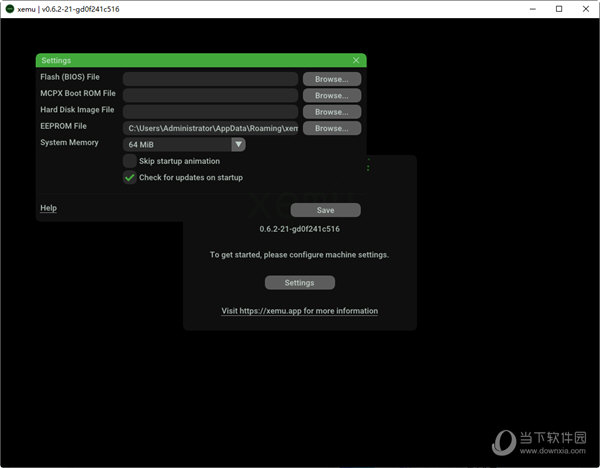The width and height of the screenshot is (600, 468).
Task: Click the Flash (BIOS) File path field
Action: click(x=210, y=79)
